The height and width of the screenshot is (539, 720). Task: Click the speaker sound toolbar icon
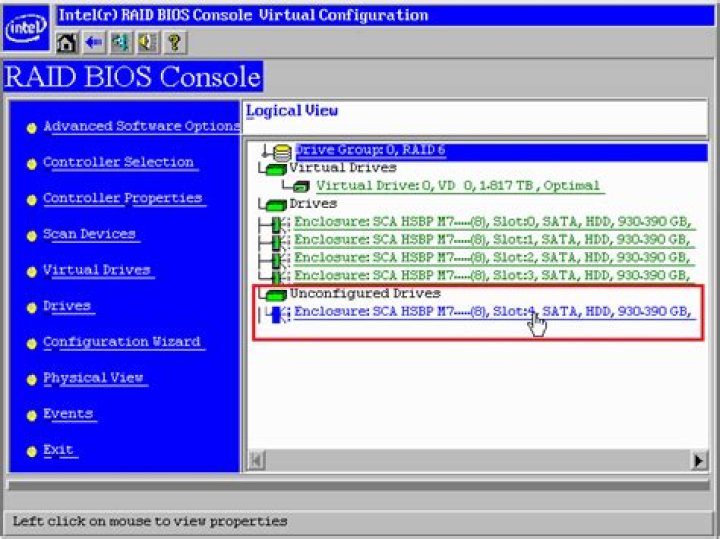point(148,43)
